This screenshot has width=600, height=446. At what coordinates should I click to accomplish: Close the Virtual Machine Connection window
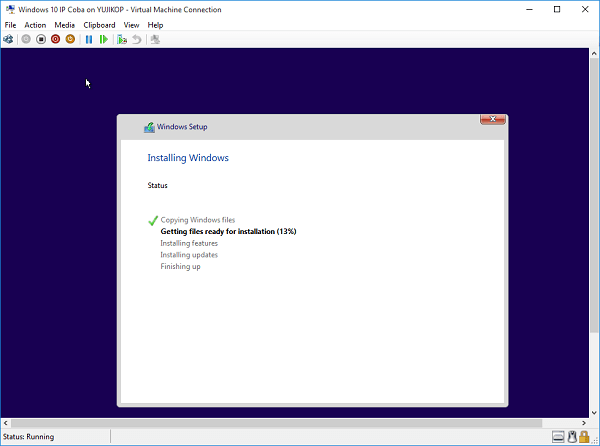[585, 10]
